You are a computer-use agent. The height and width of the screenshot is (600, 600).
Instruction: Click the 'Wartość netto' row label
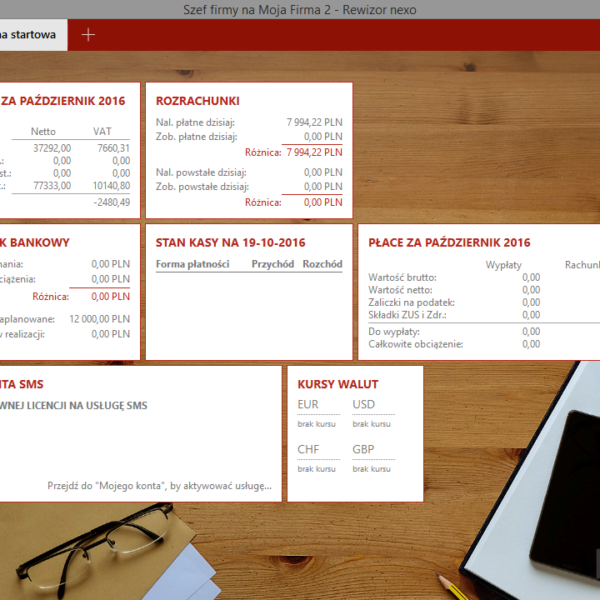[x=400, y=290]
